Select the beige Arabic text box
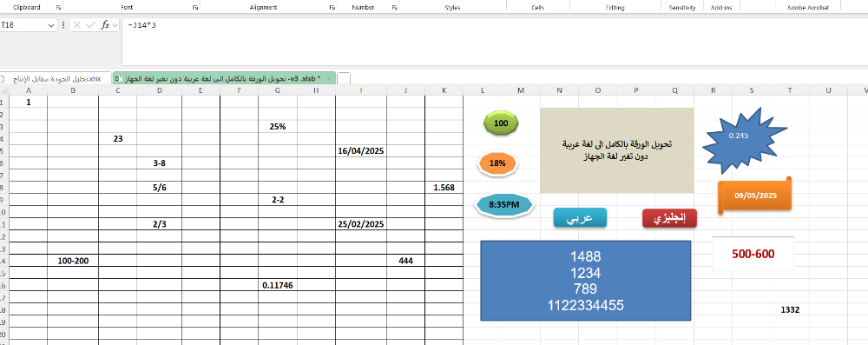The width and height of the screenshot is (868, 345). (616, 150)
